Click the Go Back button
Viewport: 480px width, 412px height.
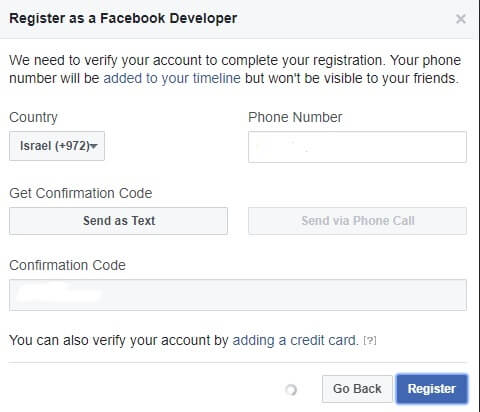point(357,389)
